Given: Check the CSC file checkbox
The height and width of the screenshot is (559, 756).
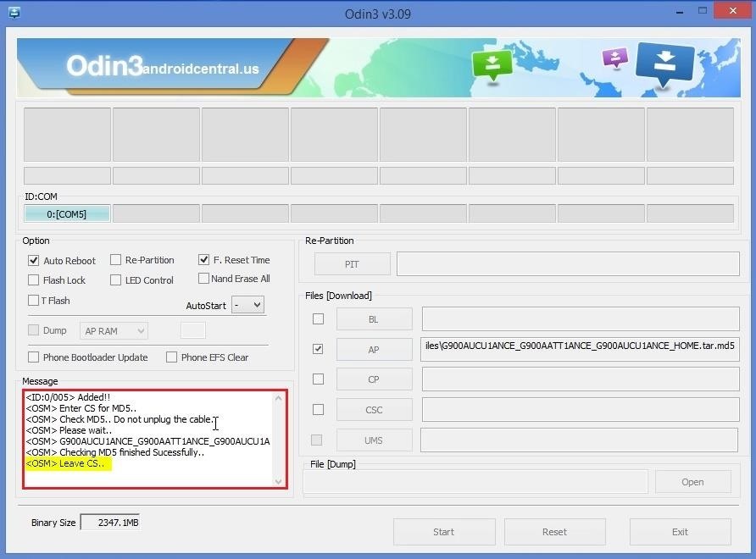Looking at the screenshot, I should click(x=318, y=410).
